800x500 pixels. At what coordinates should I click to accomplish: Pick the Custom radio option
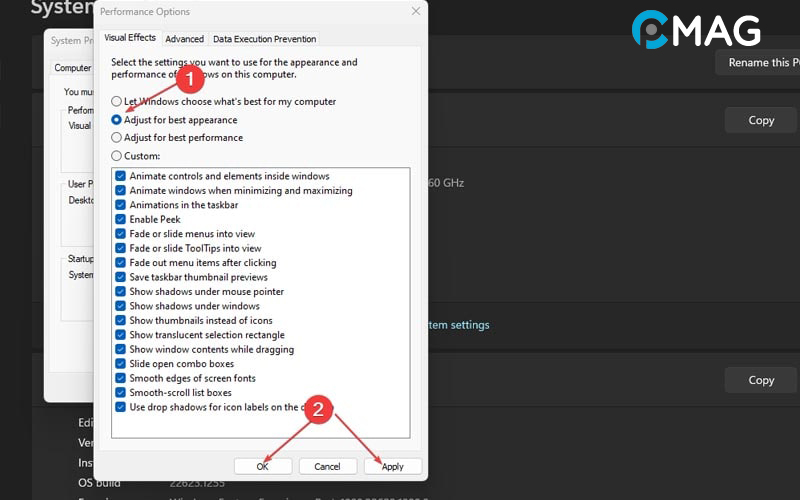[117, 156]
